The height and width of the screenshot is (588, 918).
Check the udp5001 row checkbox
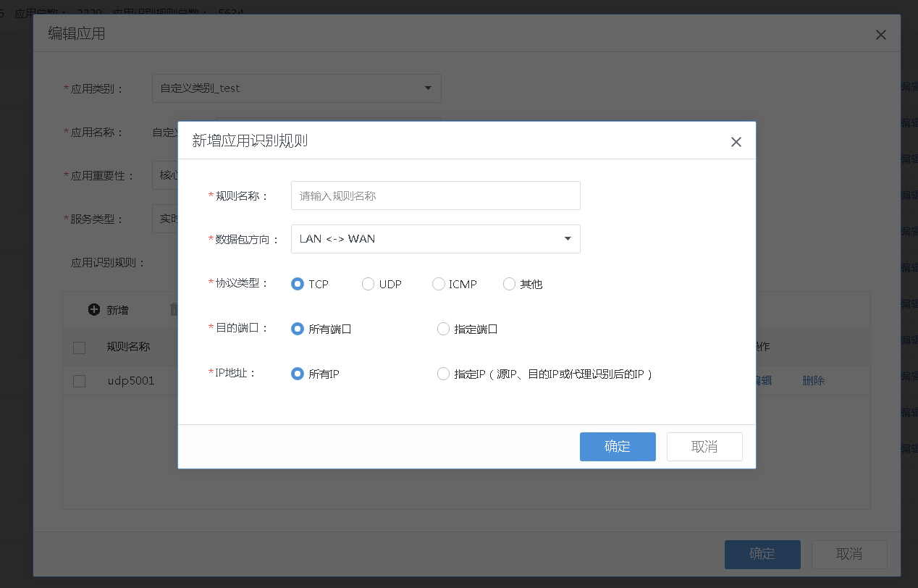click(80, 381)
